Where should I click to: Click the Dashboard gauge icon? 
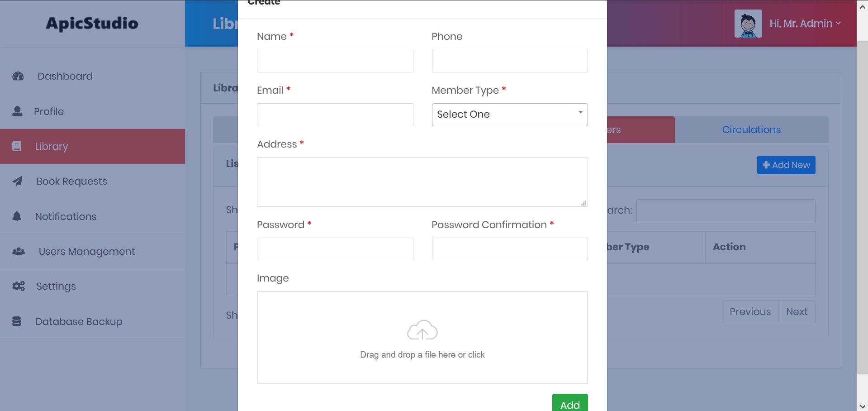(x=18, y=76)
